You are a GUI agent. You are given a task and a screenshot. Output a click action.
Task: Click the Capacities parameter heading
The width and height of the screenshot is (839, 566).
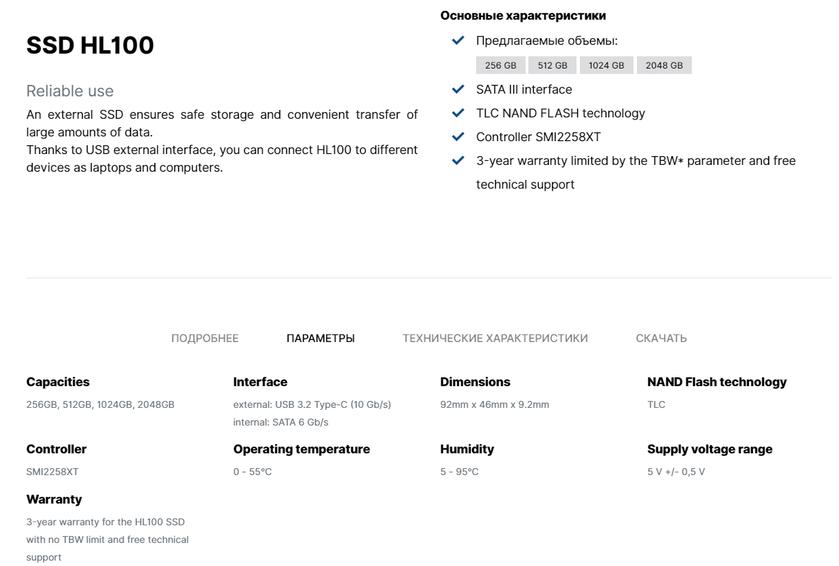click(58, 382)
